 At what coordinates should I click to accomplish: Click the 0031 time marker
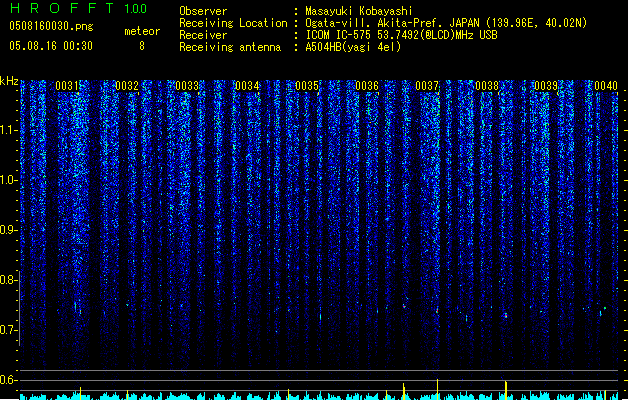[67, 86]
